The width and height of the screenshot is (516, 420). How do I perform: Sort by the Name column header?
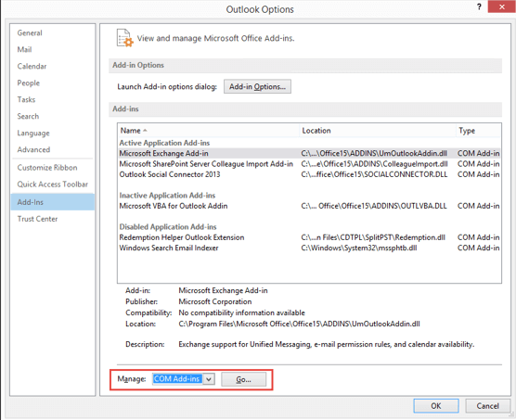pyautogui.click(x=208, y=131)
